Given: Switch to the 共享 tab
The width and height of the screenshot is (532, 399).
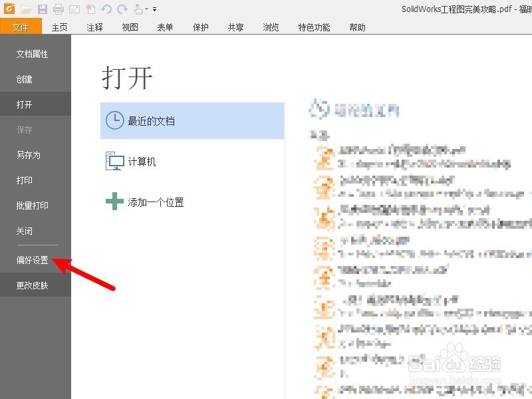Looking at the screenshot, I should click(236, 27).
